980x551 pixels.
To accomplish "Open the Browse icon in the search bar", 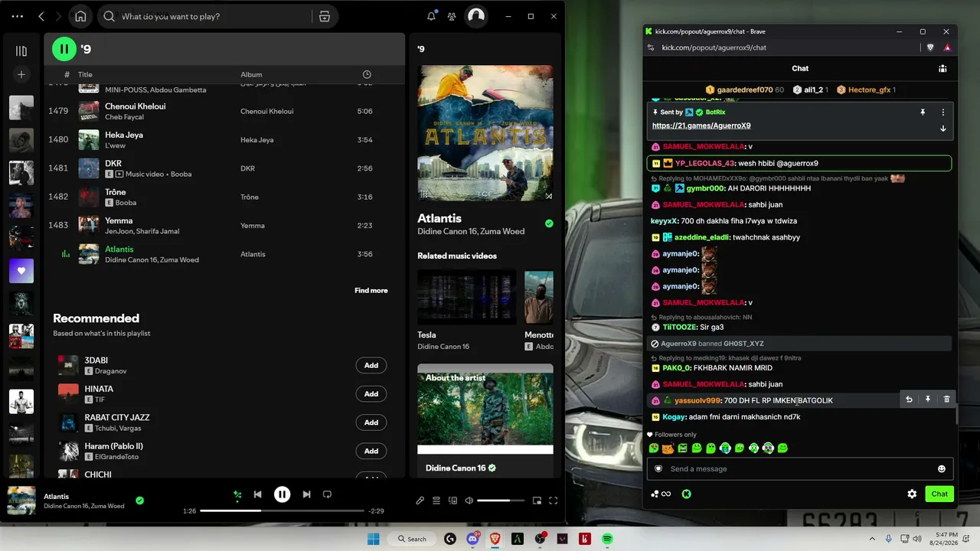I will pyautogui.click(x=325, y=16).
